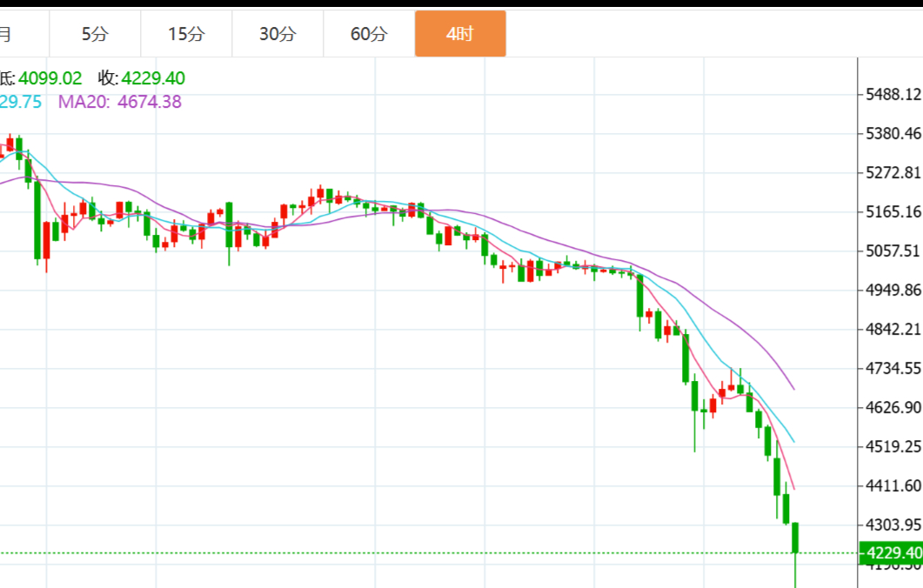Select the partially visible 月 tab
Screen dimensions: 923x588
click(7, 34)
